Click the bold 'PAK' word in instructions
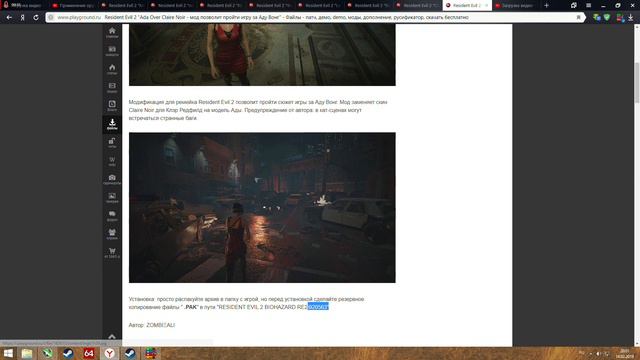The image size is (640, 360). pos(191,307)
